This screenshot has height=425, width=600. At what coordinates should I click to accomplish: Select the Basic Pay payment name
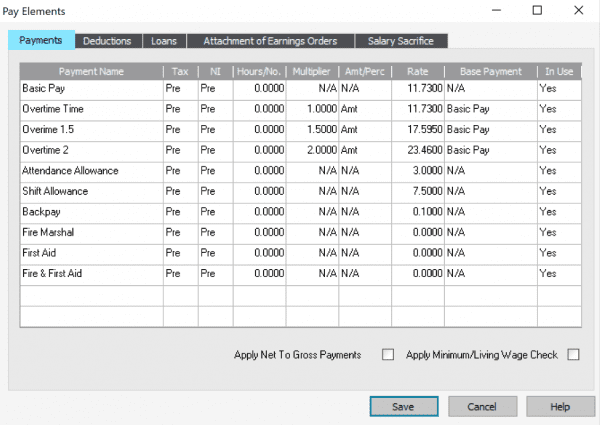point(44,88)
